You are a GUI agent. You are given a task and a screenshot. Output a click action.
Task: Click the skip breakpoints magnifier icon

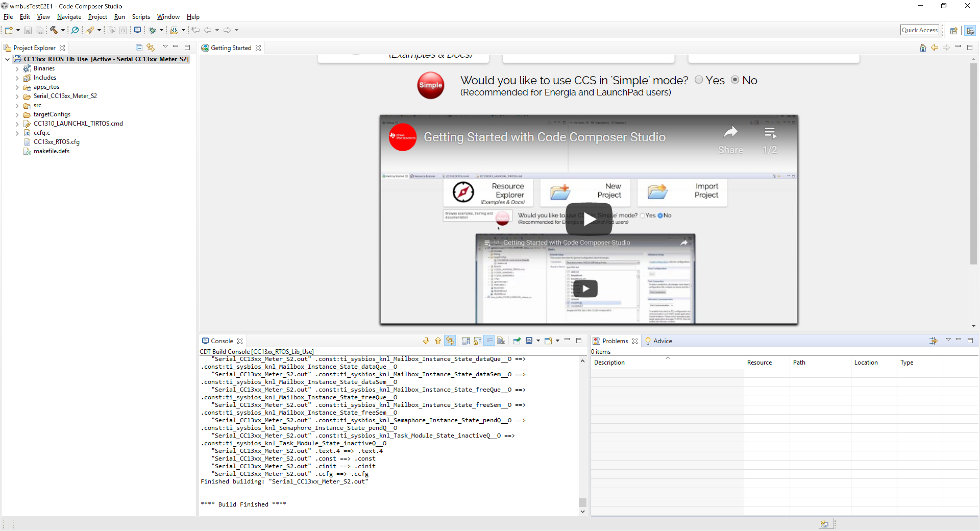75,30
